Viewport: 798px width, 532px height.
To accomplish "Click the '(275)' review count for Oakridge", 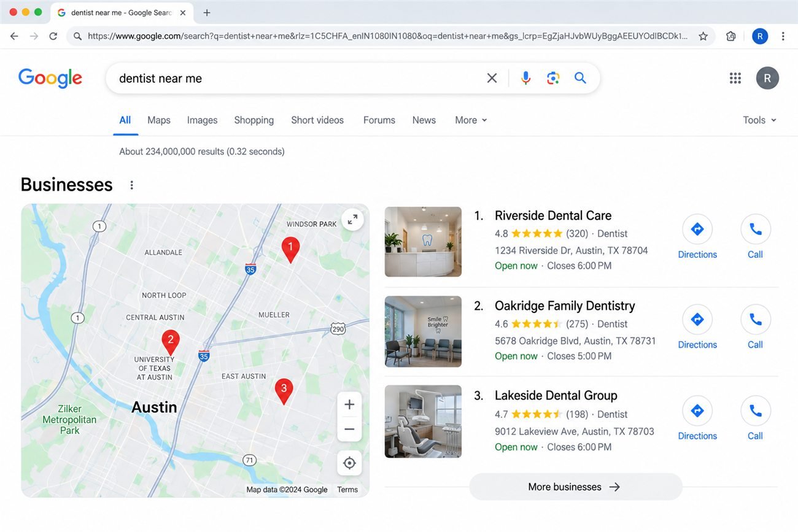I will pyautogui.click(x=577, y=324).
